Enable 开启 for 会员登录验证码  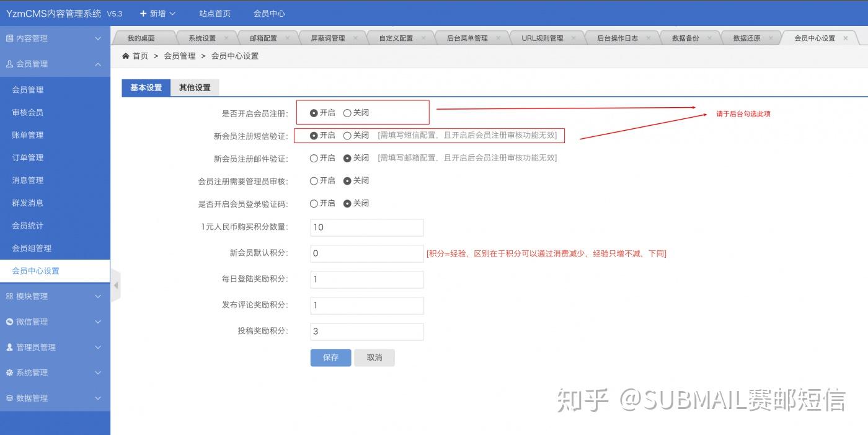tap(314, 203)
